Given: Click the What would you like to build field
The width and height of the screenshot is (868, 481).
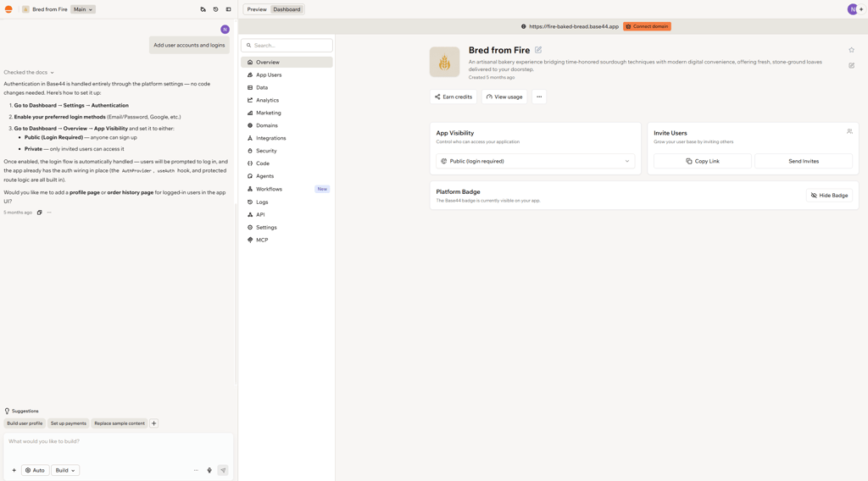Looking at the screenshot, I should tap(118, 441).
